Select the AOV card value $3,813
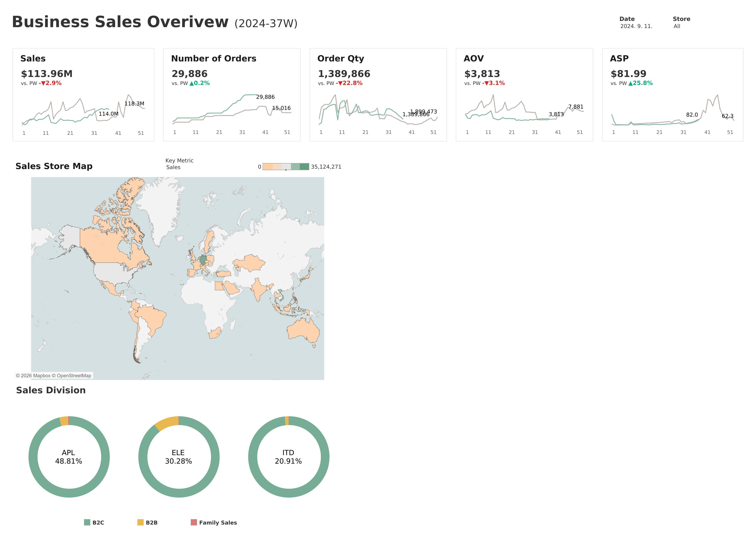 click(482, 74)
